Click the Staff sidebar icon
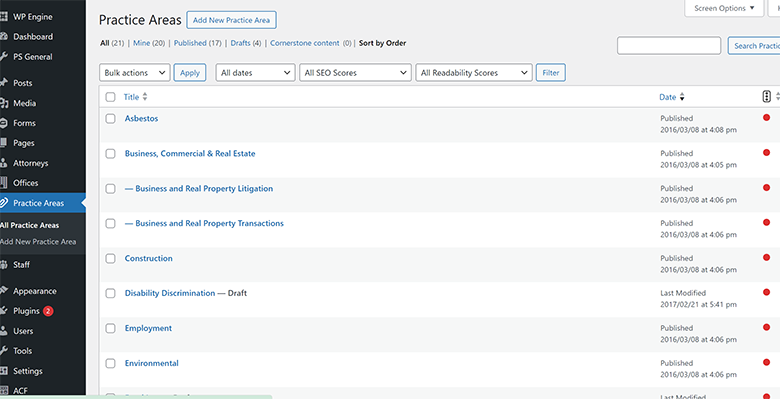The width and height of the screenshot is (780, 399). (3, 265)
